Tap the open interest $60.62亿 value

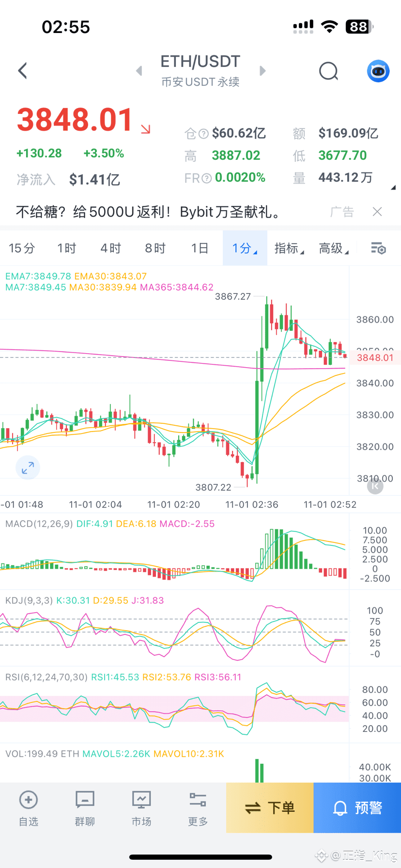[x=239, y=133]
